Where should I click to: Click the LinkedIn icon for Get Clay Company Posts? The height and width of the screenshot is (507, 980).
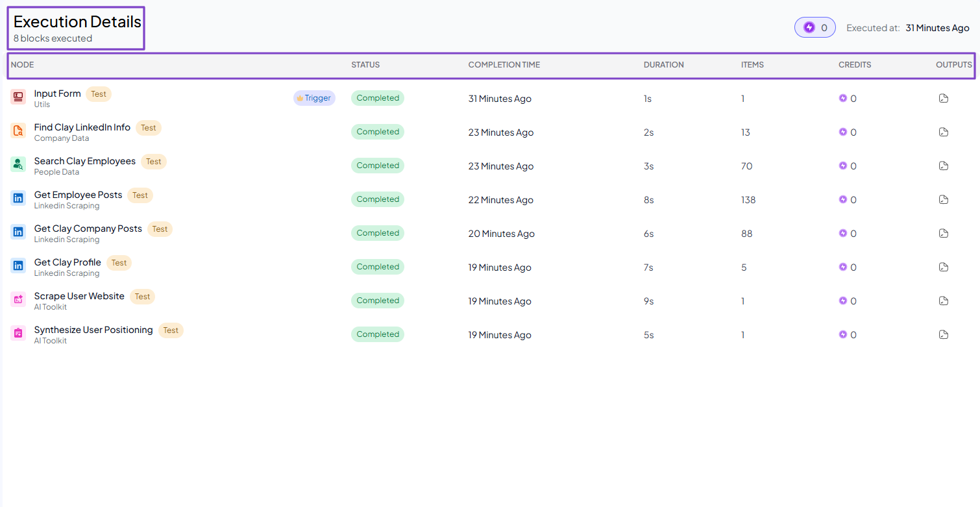18,232
